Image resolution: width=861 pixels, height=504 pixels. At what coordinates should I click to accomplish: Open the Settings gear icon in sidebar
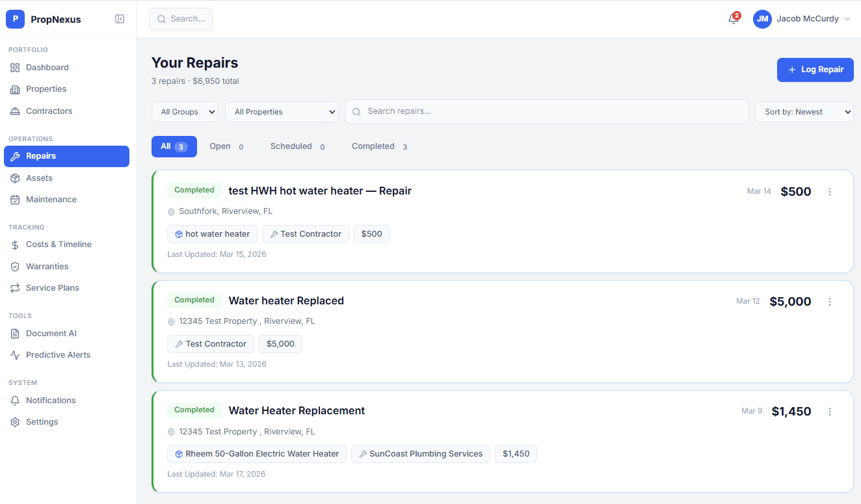[x=15, y=422]
